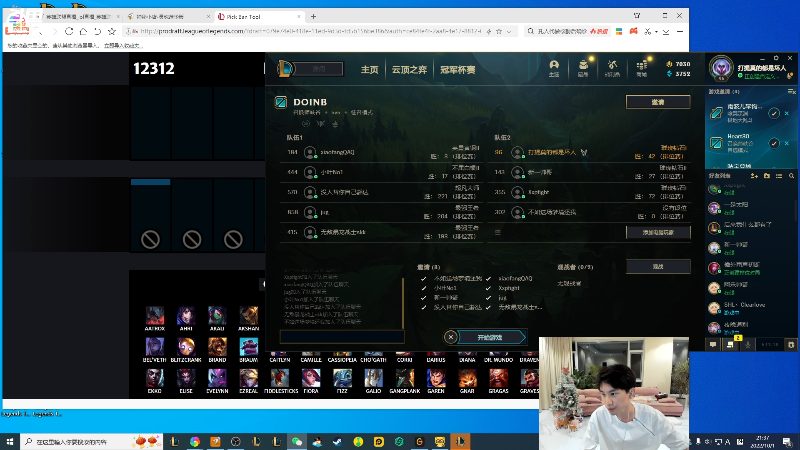
Task: Cancel lobby with the round X button
Action: [451, 337]
